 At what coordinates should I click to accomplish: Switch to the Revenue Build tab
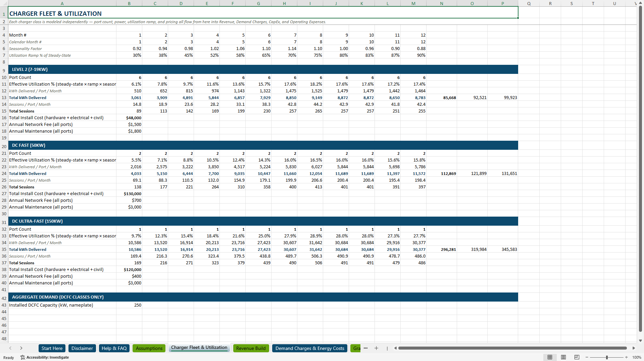251,348
